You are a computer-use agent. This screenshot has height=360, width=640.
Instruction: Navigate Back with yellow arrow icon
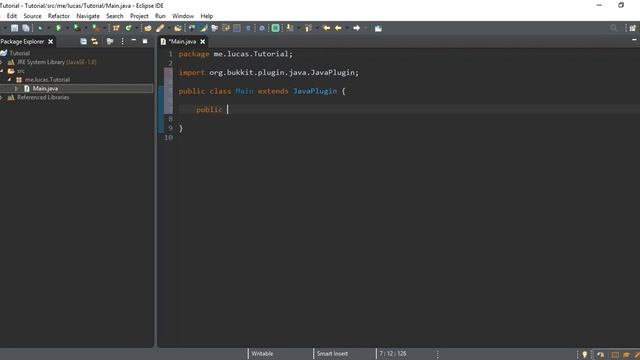coord(338,28)
